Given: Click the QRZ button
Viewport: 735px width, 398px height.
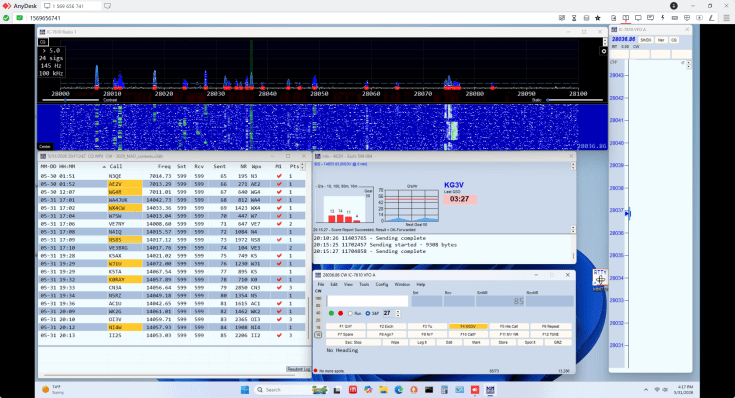Looking at the screenshot, I should (x=558, y=343).
